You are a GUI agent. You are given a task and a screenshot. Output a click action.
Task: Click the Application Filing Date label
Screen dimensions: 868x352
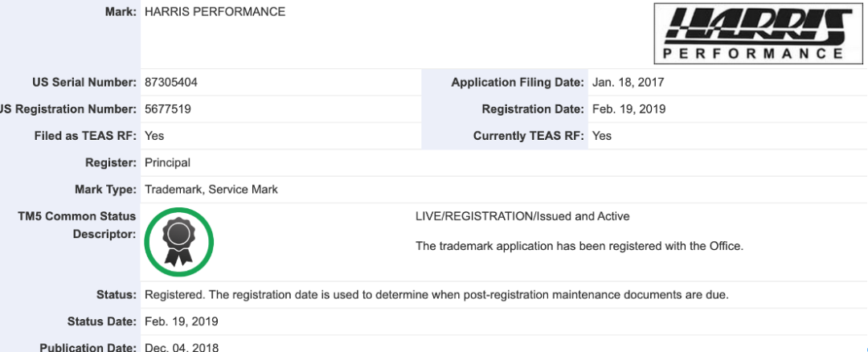point(518,83)
